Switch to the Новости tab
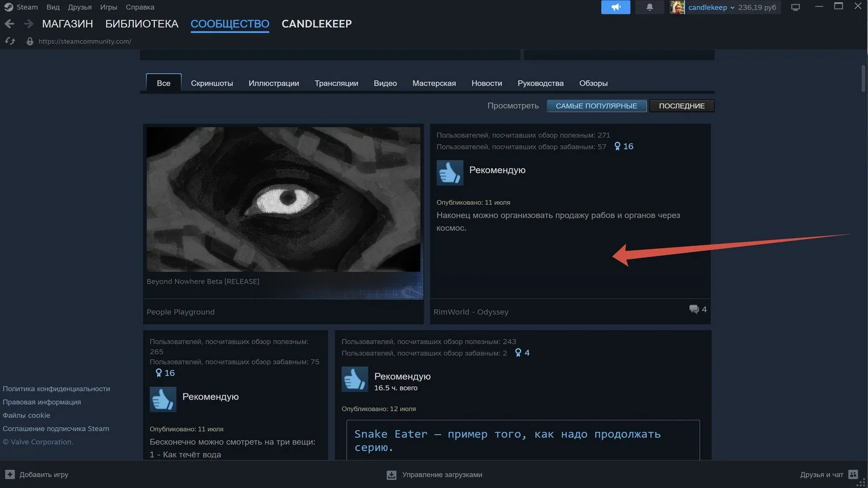The height and width of the screenshot is (488, 868). pos(486,83)
